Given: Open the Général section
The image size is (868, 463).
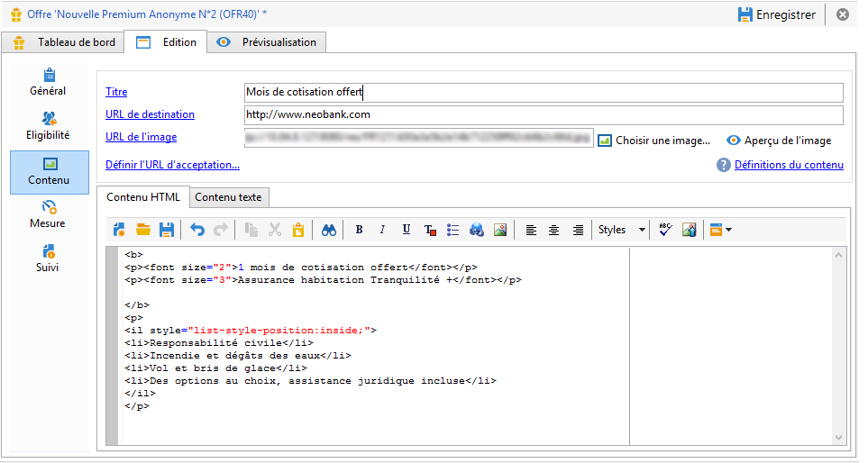Looking at the screenshot, I should [48, 83].
